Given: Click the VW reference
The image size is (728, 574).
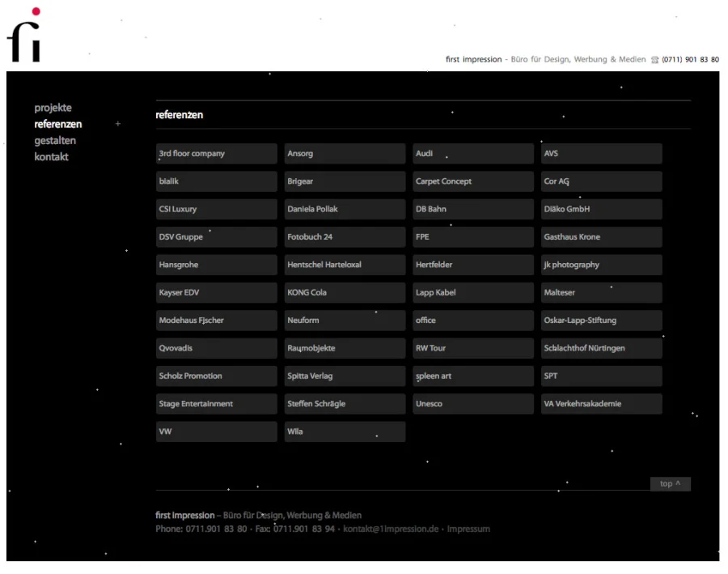Looking at the screenshot, I should point(216,432).
